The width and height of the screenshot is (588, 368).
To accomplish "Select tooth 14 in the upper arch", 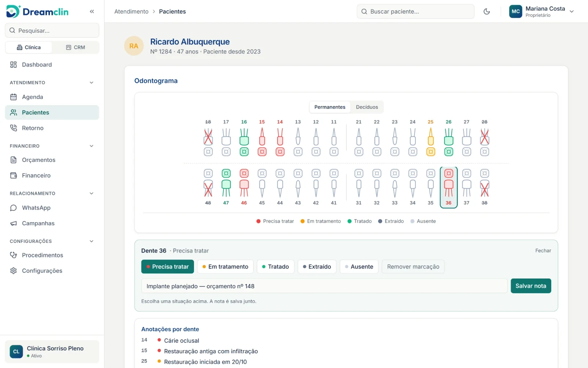I will [x=280, y=138].
